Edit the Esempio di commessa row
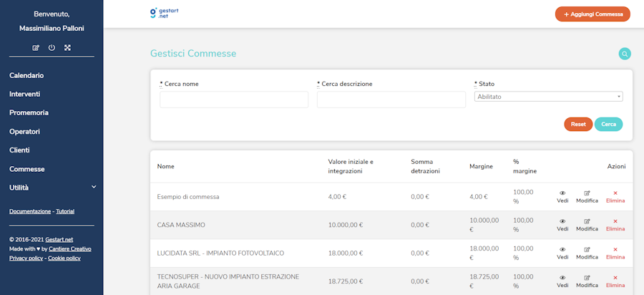 click(x=587, y=197)
